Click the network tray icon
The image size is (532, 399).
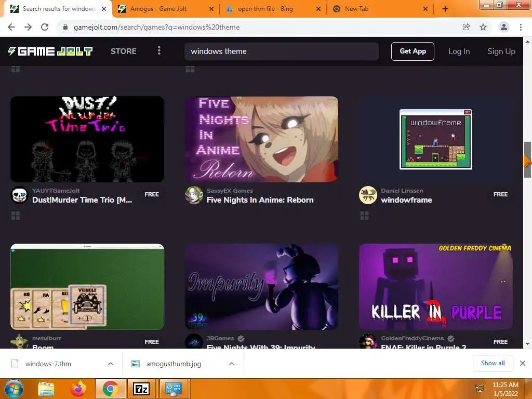[x=480, y=389]
